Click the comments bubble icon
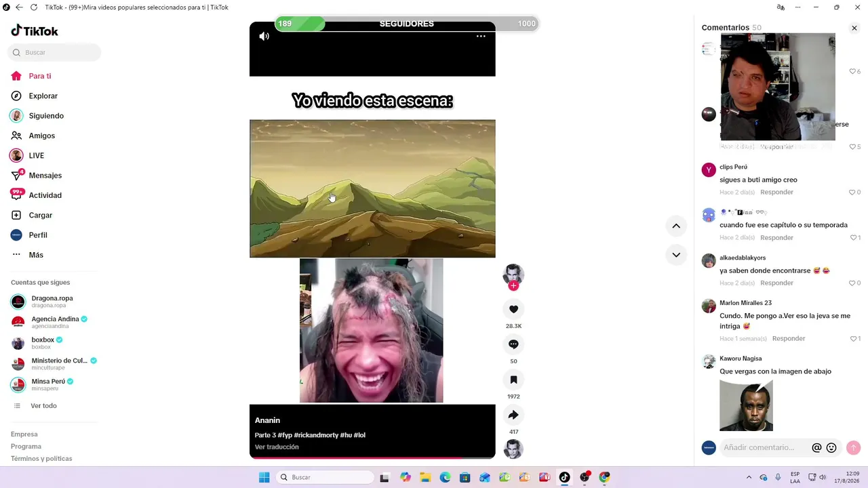 point(513,344)
